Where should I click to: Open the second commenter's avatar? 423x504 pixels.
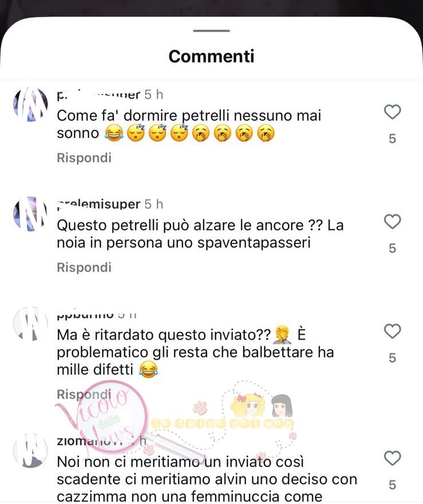(30, 214)
